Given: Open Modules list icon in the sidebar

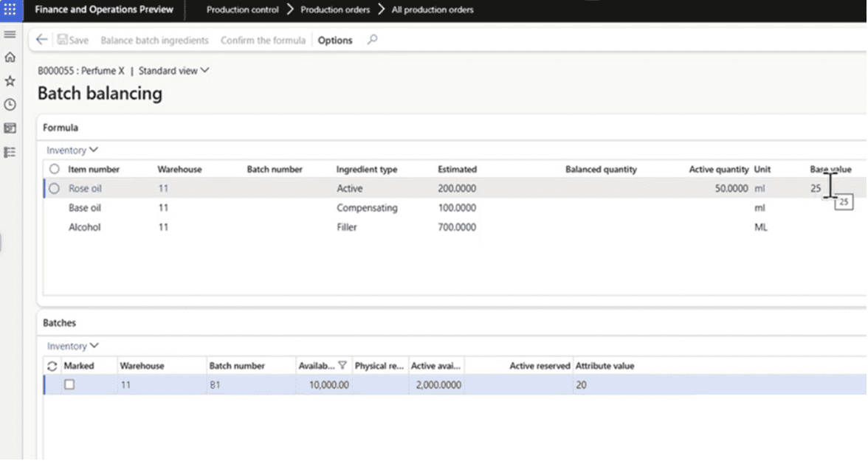Looking at the screenshot, I should (x=10, y=152).
